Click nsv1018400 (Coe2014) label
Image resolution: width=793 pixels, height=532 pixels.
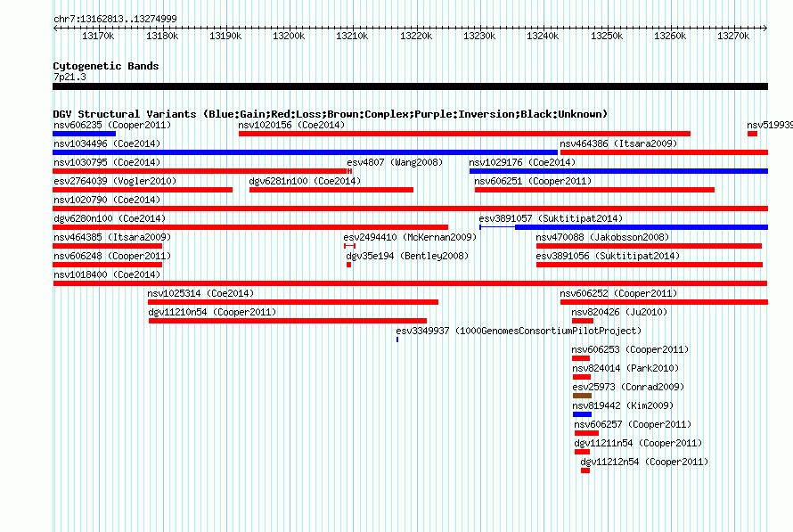pyautogui.click(x=107, y=274)
